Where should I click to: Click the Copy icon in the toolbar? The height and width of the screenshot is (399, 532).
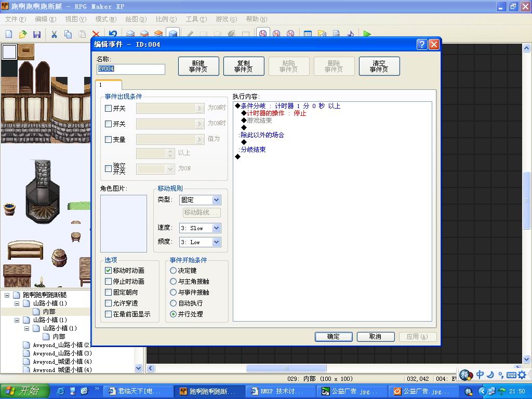coord(68,34)
